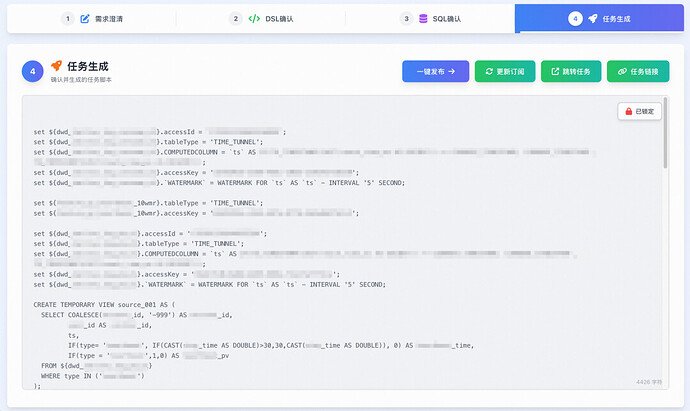Click the external-link icon in 跳转任务 button
This screenshot has height=411, width=690.
tap(555, 71)
